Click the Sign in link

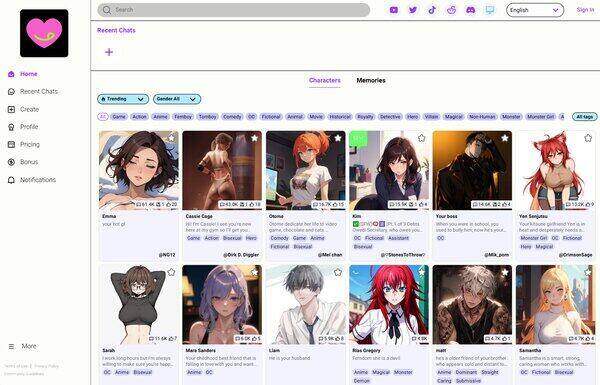tap(585, 10)
